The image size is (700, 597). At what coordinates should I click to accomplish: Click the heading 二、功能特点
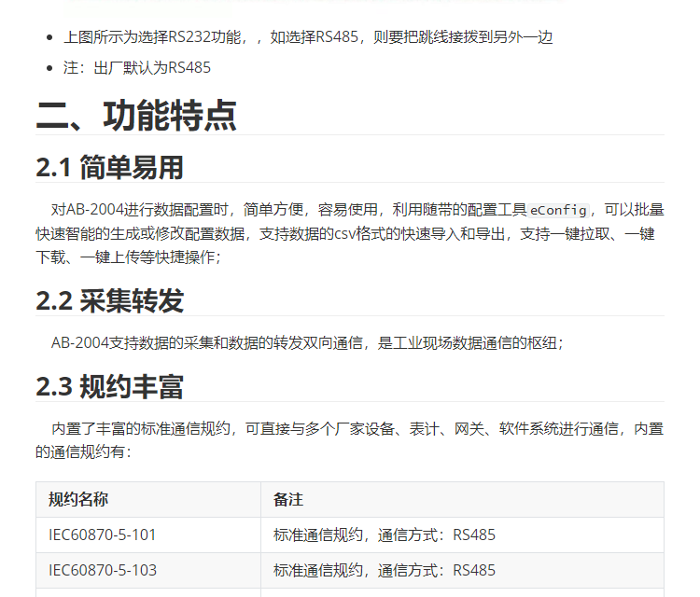pyautogui.click(x=136, y=116)
